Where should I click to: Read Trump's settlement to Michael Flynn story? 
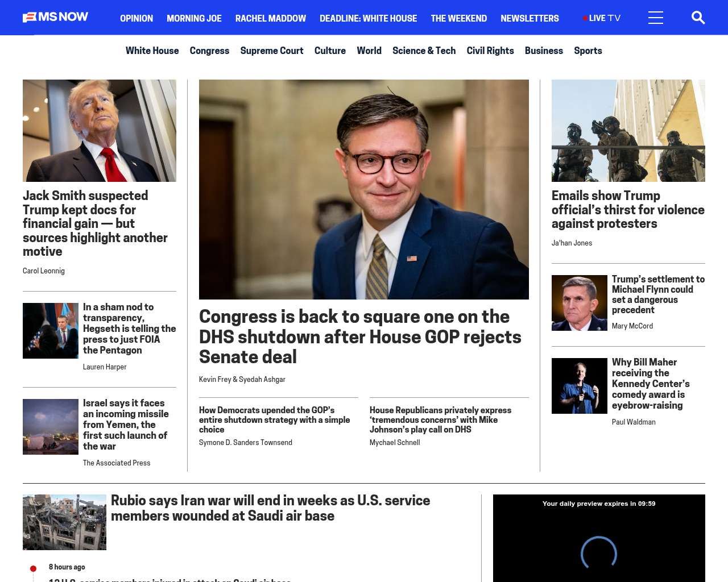coord(658,294)
